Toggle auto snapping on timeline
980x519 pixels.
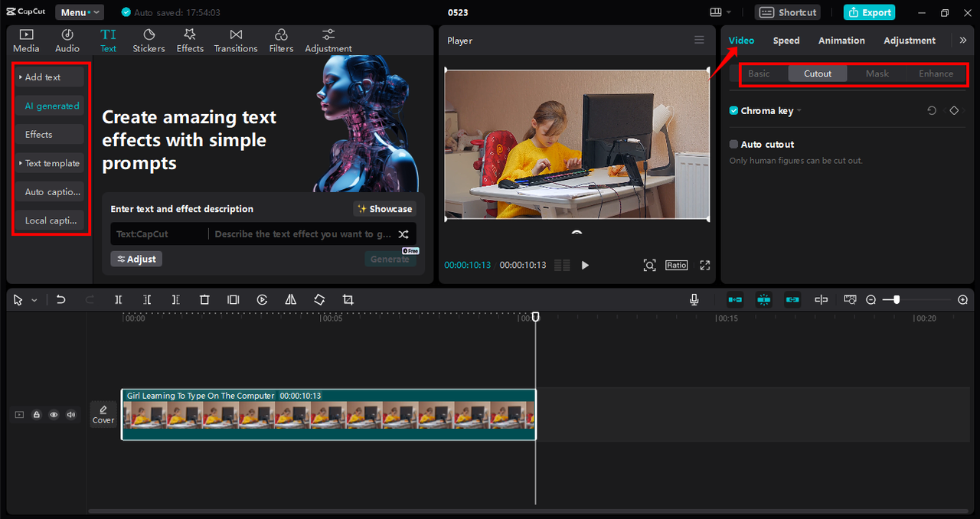tap(763, 300)
